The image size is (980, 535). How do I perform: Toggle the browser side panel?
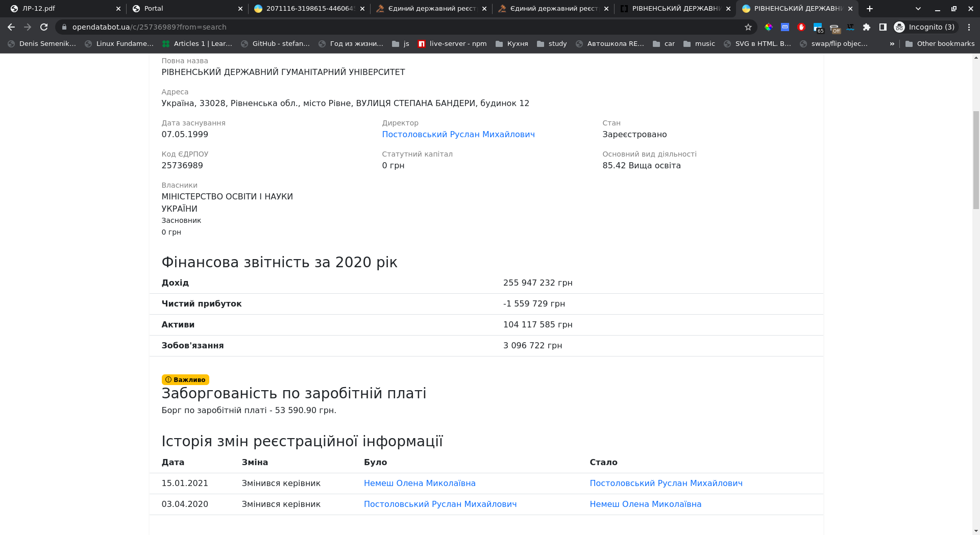[883, 27]
